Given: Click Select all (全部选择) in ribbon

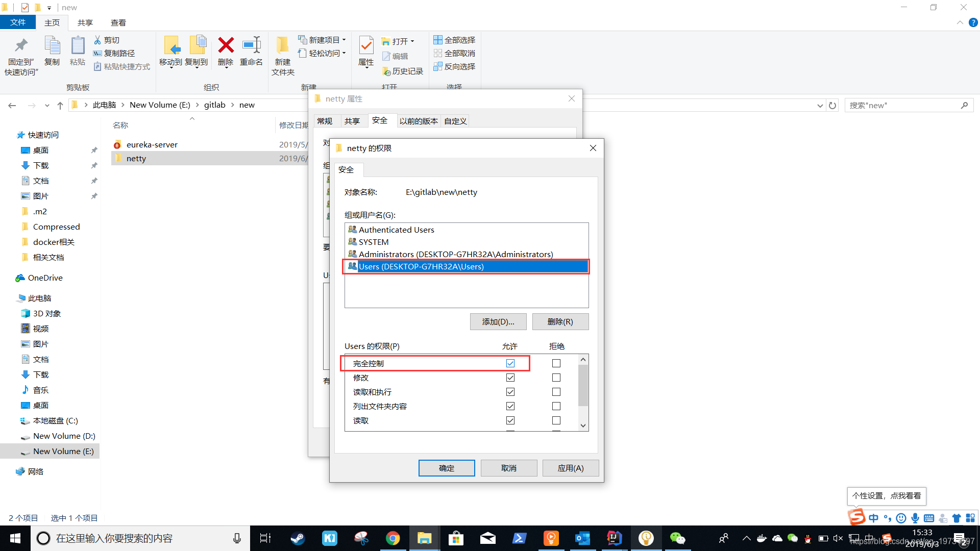Looking at the screenshot, I should tap(454, 40).
